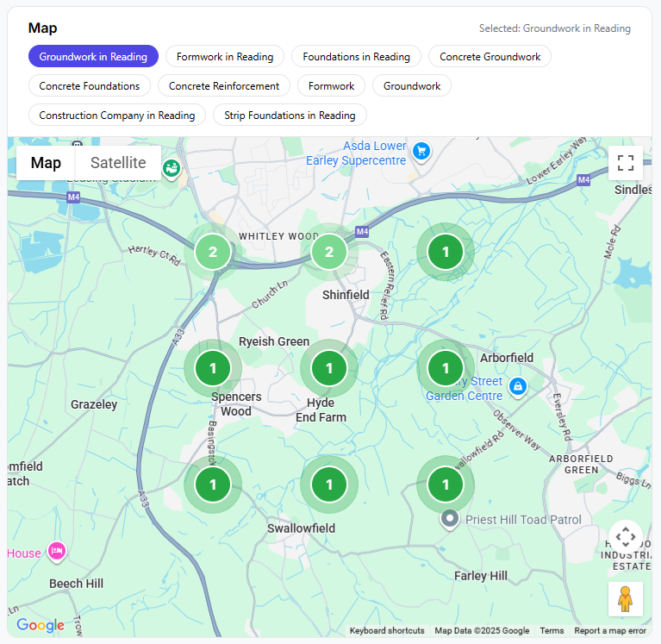Click Report a map error link

610,631
